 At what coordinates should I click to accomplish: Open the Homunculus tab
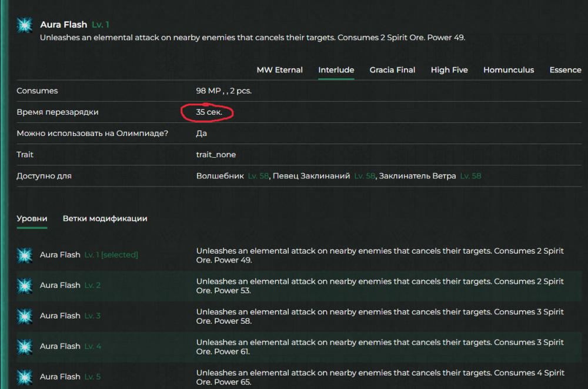pos(509,70)
